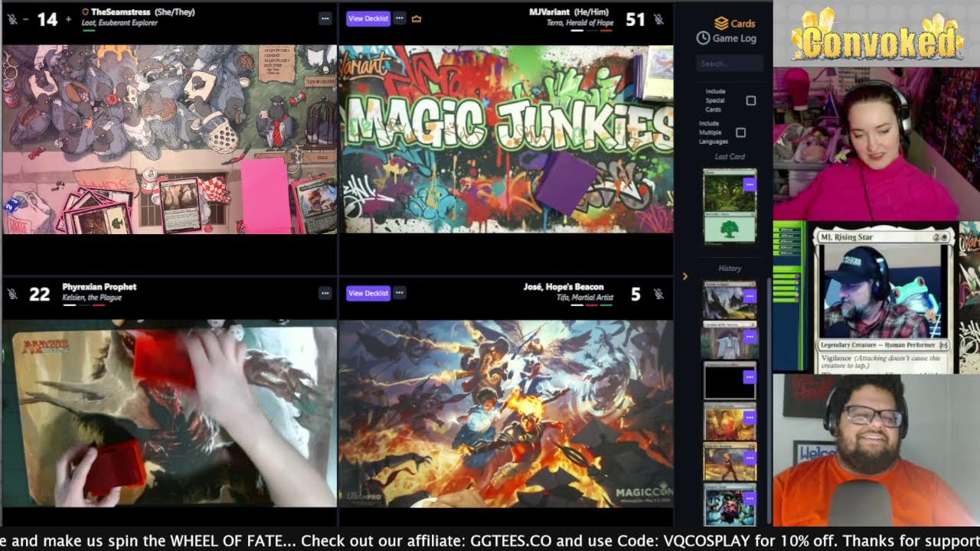Click the Last Card section label
980x551 pixels.
click(730, 157)
